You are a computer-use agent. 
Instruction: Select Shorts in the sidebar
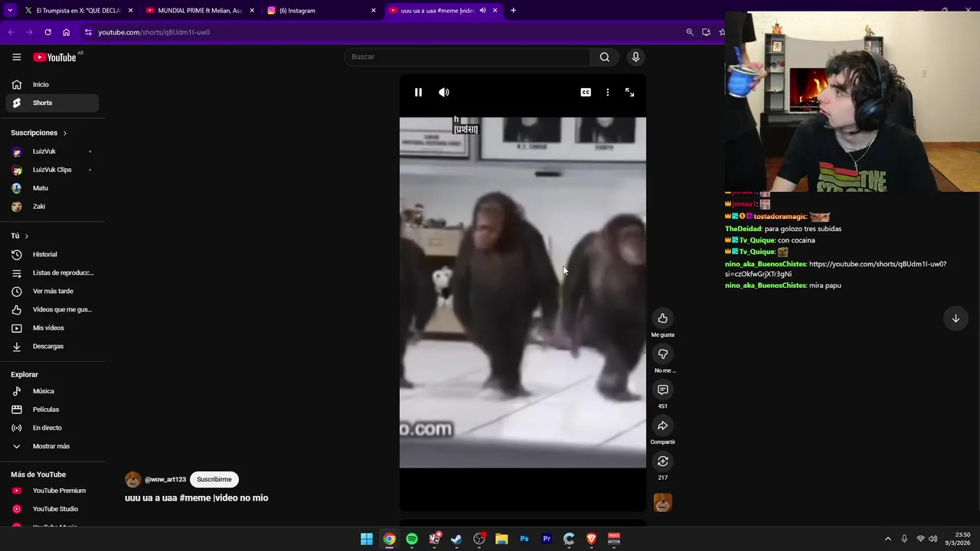pyautogui.click(x=52, y=103)
